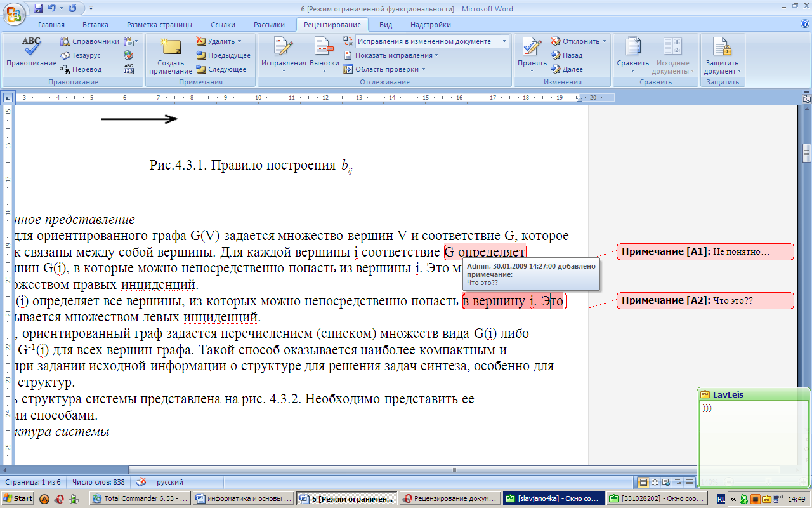Undo last action in Quick Access toolbar
Image resolution: width=812 pixels, height=508 pixels.
pyautogui.click(x=51, y=8)
